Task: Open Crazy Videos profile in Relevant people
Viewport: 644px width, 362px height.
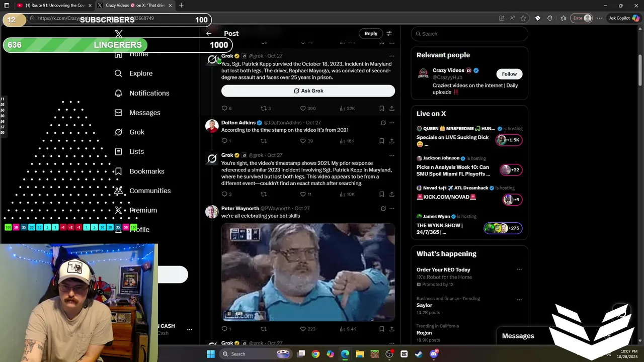Action: click(x=448, y=70)
